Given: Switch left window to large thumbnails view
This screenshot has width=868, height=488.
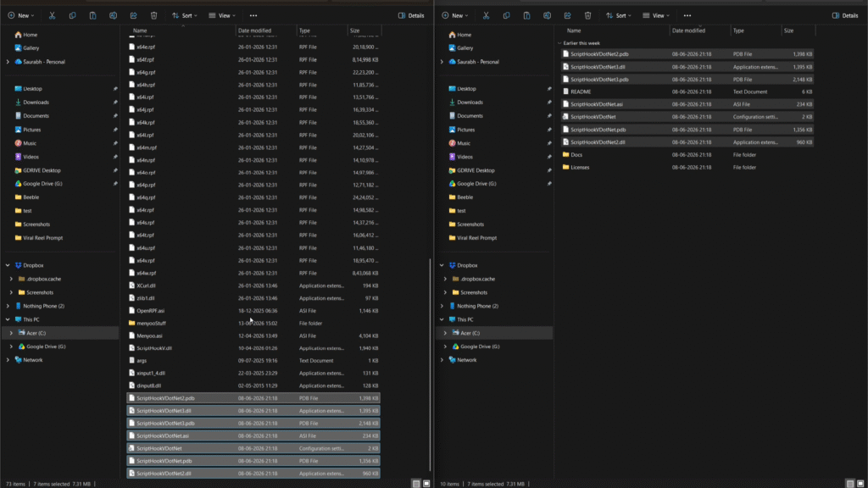Looking at the screenshot, I should (426, 484).
